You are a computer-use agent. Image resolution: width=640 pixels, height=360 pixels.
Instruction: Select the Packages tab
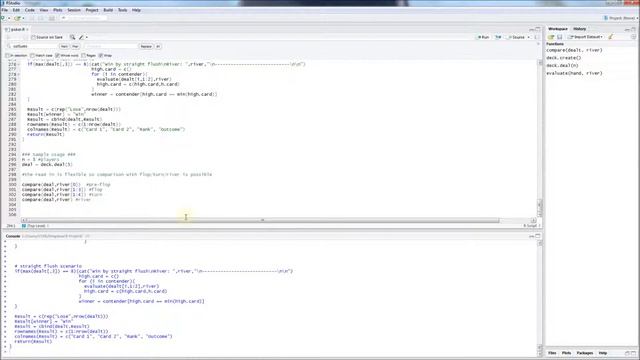click(584, 353)
